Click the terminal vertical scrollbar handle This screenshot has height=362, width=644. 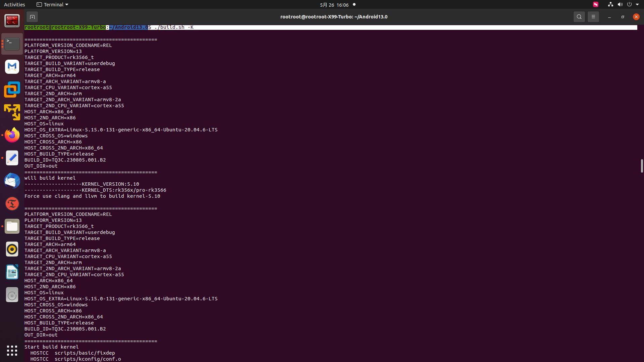[641, 166]
